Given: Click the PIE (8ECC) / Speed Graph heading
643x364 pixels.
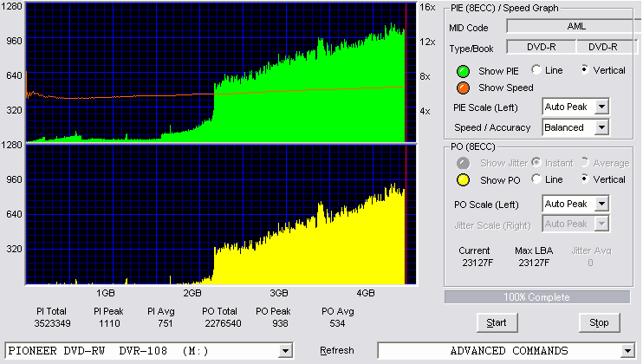Looking at the screenshot, I should pyautogui.click(x=504, y=8).
